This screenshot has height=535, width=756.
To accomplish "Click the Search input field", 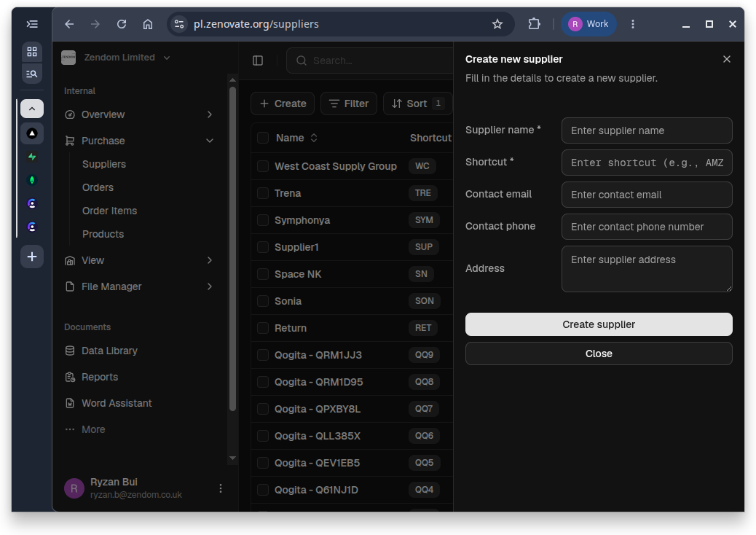I will 370,60.
